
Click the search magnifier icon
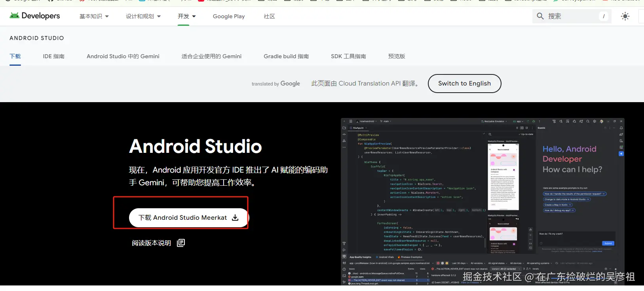[540, 16]
